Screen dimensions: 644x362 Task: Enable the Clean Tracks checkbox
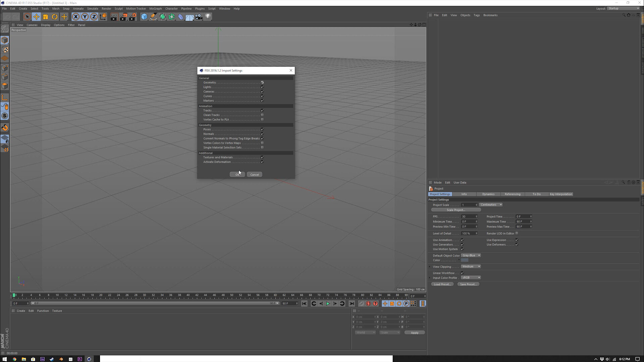point(262,115)
